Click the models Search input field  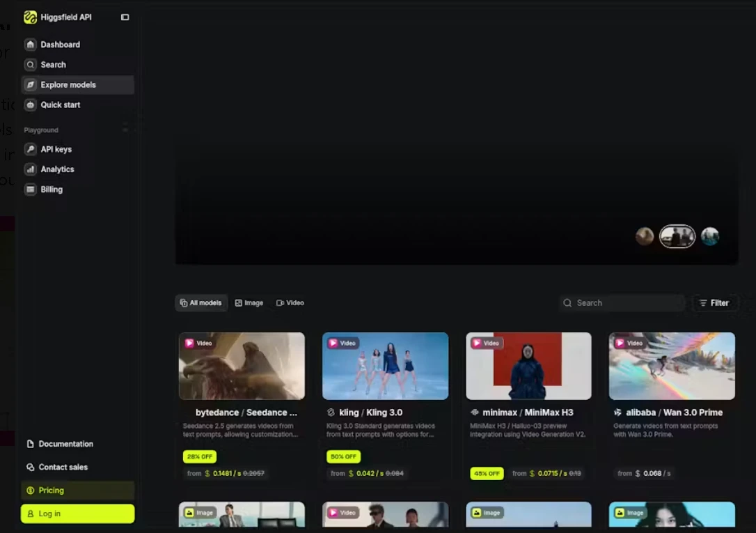pos(622,303)
